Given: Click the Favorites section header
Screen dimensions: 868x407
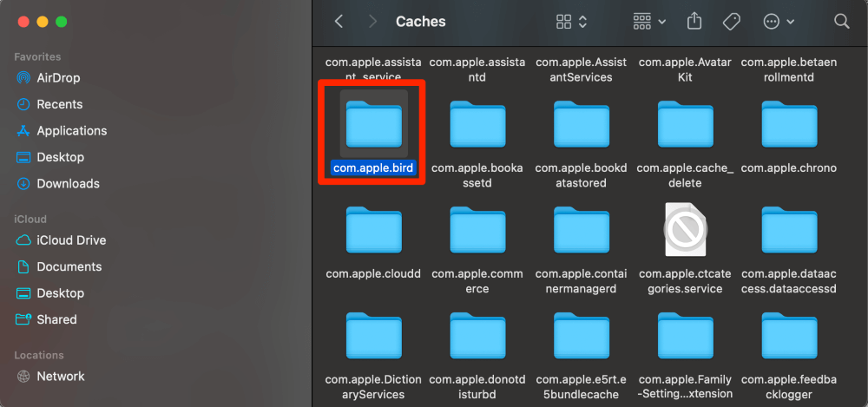Looking at the screenshot, I should (x=37, y=57).
